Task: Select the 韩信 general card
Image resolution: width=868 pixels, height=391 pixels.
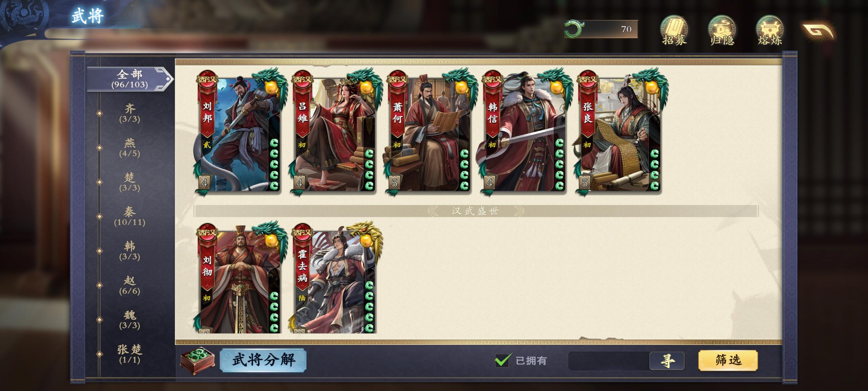Action: pos(525,132)
